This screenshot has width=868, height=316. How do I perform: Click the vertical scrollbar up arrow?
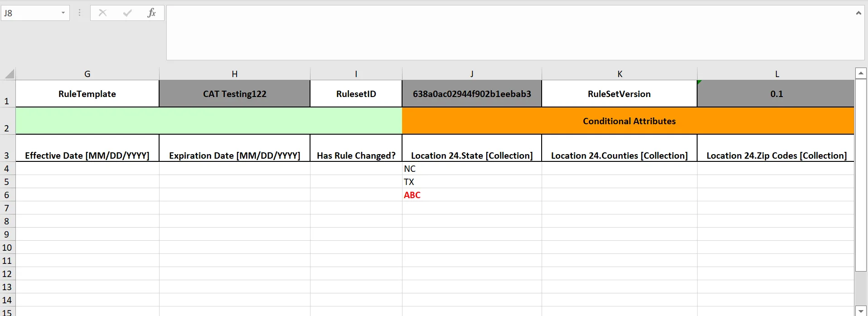861,73
